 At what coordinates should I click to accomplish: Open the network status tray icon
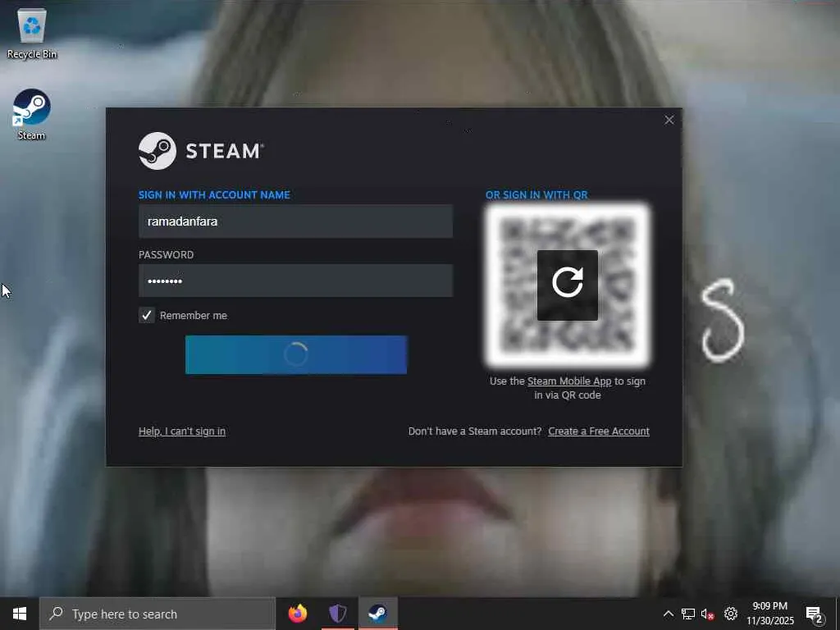pyautogui.click(x=688, y=614)
